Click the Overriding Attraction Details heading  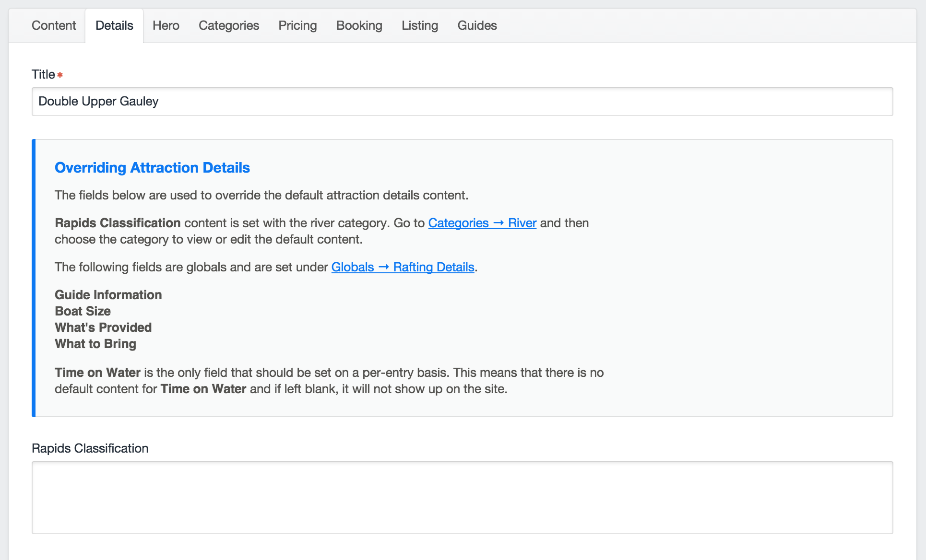(x=152, y=167)
